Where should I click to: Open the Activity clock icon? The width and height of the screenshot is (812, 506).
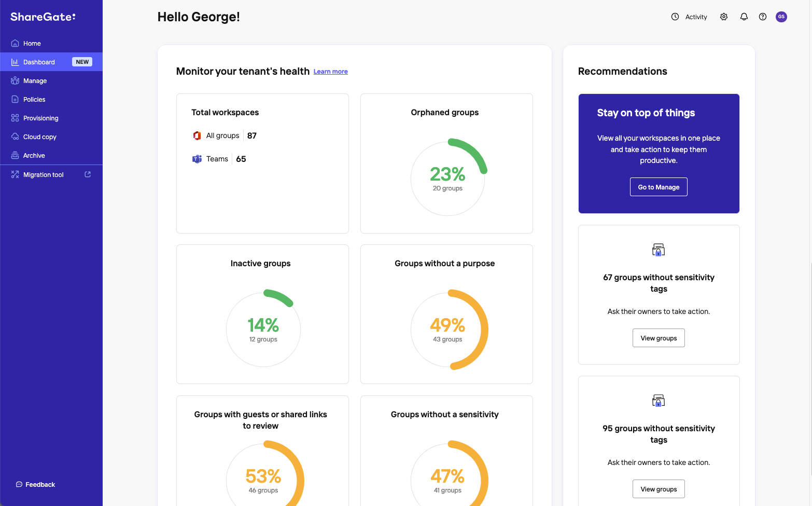(x=675, y=17)
